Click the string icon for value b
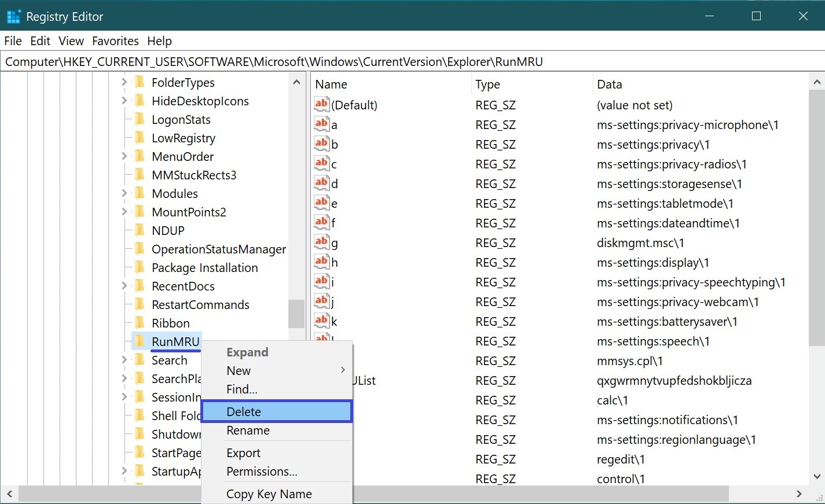This screenshot has width=825, height=504. click(322, 144)
